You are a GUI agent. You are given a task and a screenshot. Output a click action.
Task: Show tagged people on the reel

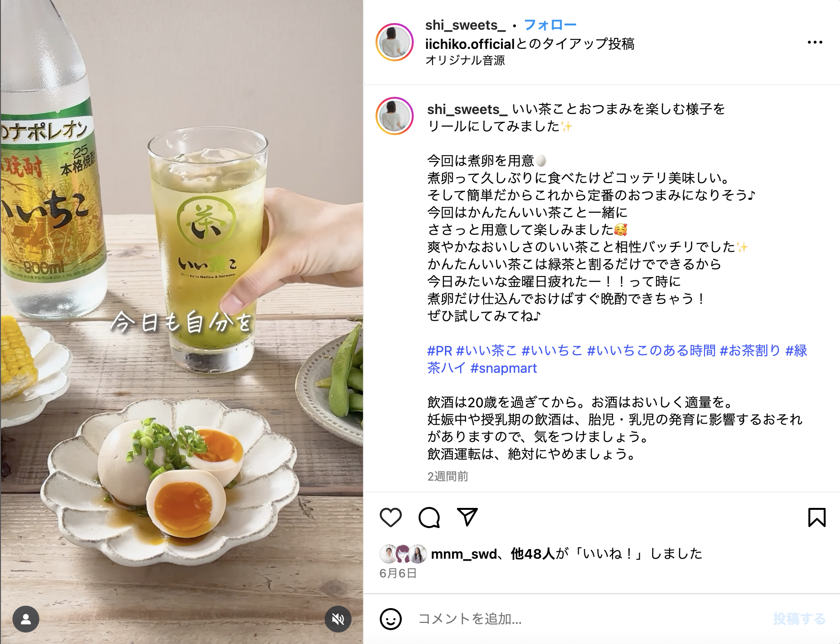26,619
